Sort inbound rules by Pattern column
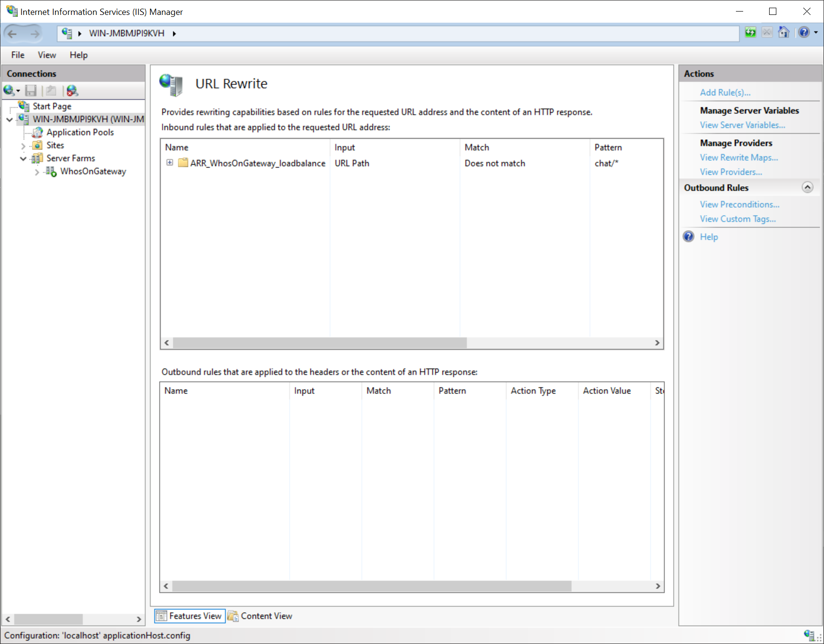Viewport: 824px width, 644px height. [626, 147]
